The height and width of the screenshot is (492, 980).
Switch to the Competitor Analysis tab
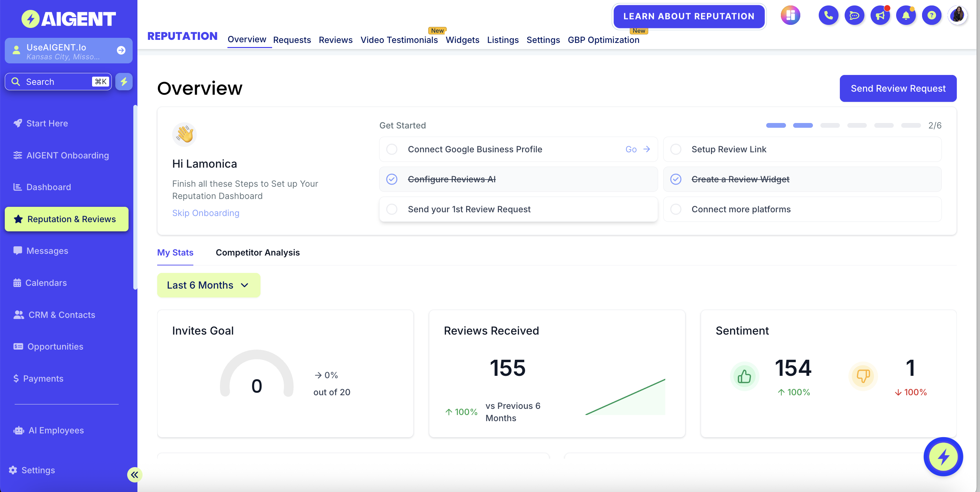coord(257,252)
